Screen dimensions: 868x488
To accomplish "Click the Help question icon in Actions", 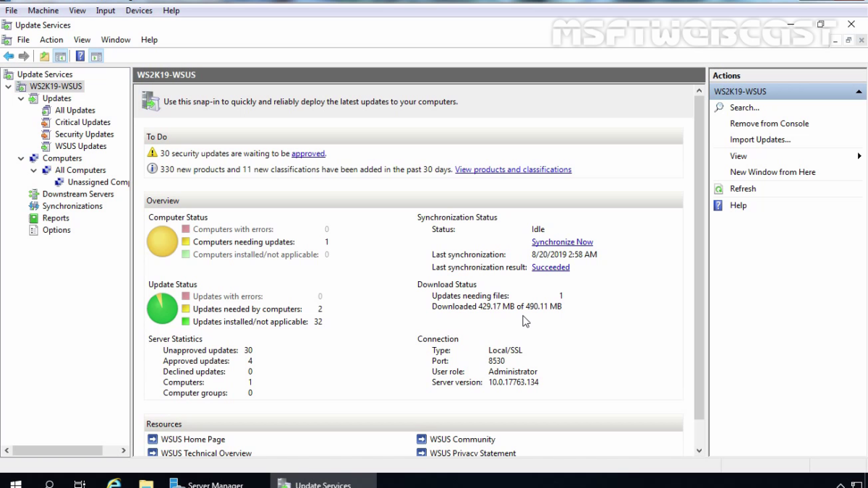I will 719,205.
